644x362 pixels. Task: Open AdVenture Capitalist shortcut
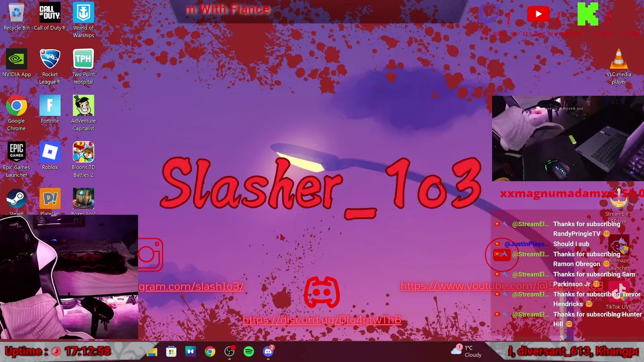(x=83, y=114)
